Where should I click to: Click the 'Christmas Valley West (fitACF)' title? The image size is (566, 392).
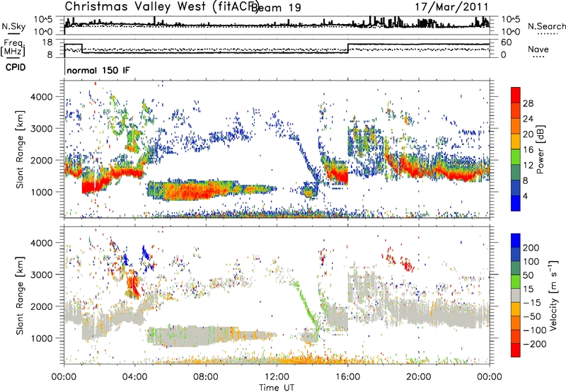(161, 6)
